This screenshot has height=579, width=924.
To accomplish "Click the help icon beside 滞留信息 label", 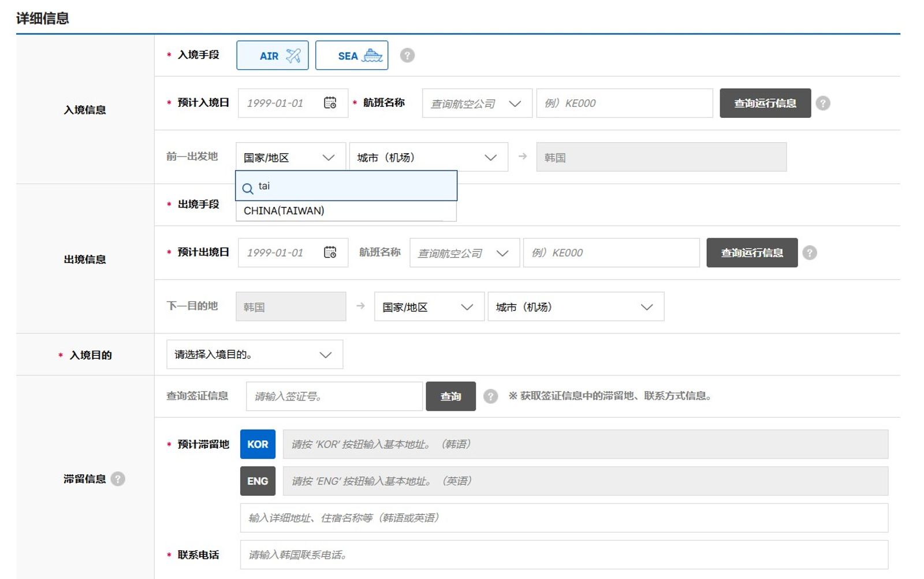I will pos(117,478).
